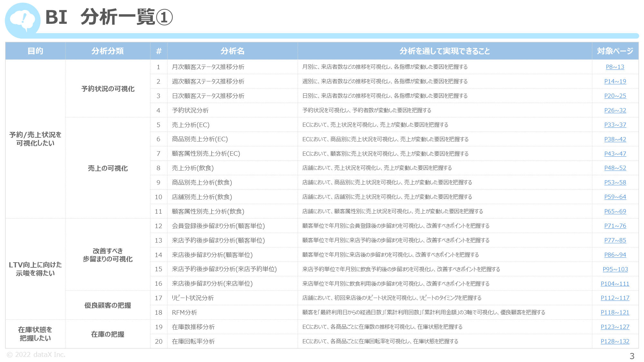Open the P26~32 page link
Viewport: 644px width, 362px height.
[x=615, y=110]
